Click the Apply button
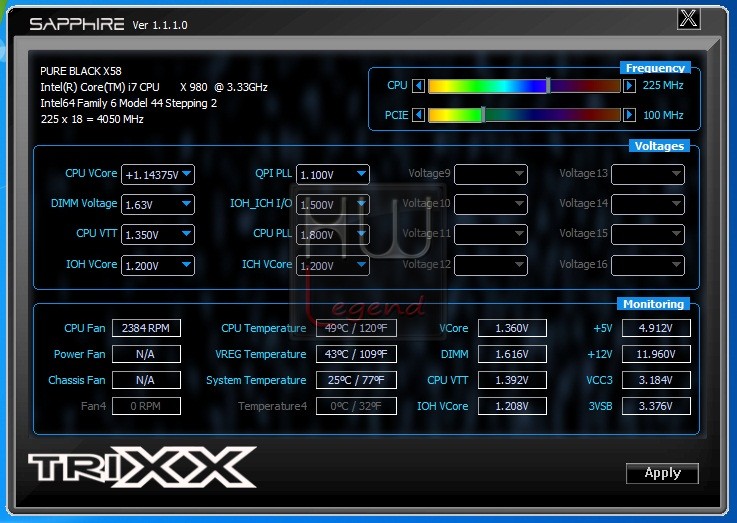737x523 pixels. 662,473
